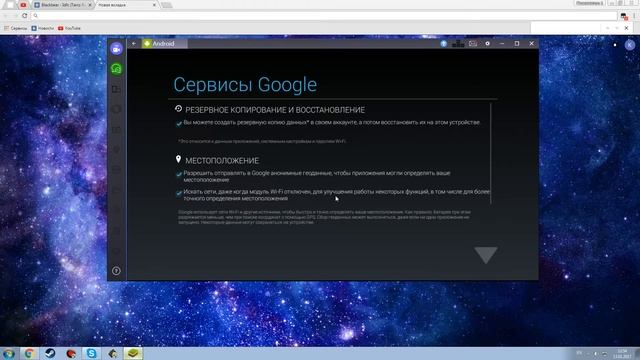Click the backup and restore section icon
The image size is (640, 360).
(178, 109)
